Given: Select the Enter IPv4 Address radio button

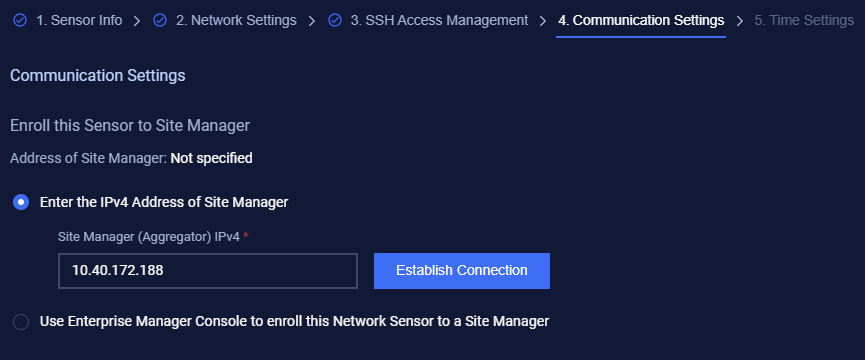Looking at the screenshot, I should [x=21, y=202].
